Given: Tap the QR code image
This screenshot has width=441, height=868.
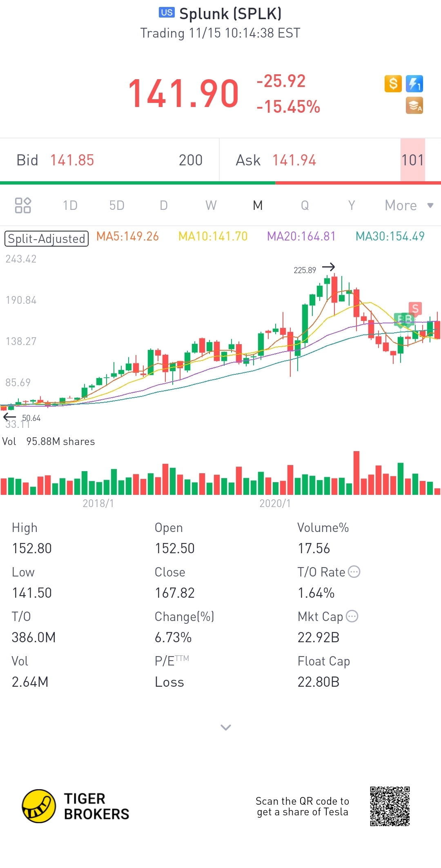Looking at the screenshot, I should point(390,806).
